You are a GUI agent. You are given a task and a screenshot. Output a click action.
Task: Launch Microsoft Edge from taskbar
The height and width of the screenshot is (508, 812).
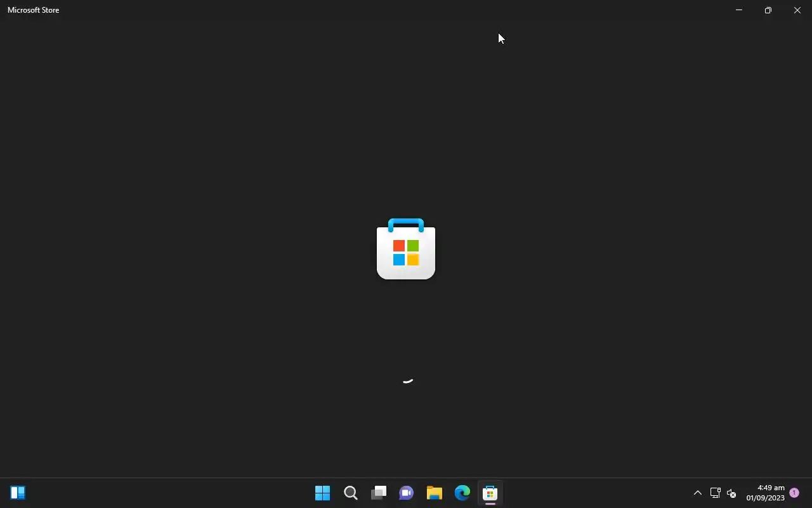click(x=462, y=493)
